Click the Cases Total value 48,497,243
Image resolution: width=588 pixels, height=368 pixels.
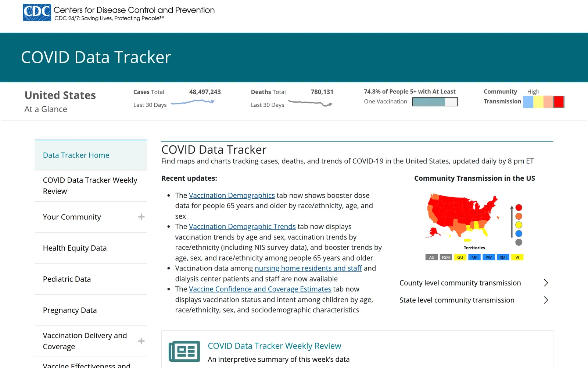tap(205, 92)
